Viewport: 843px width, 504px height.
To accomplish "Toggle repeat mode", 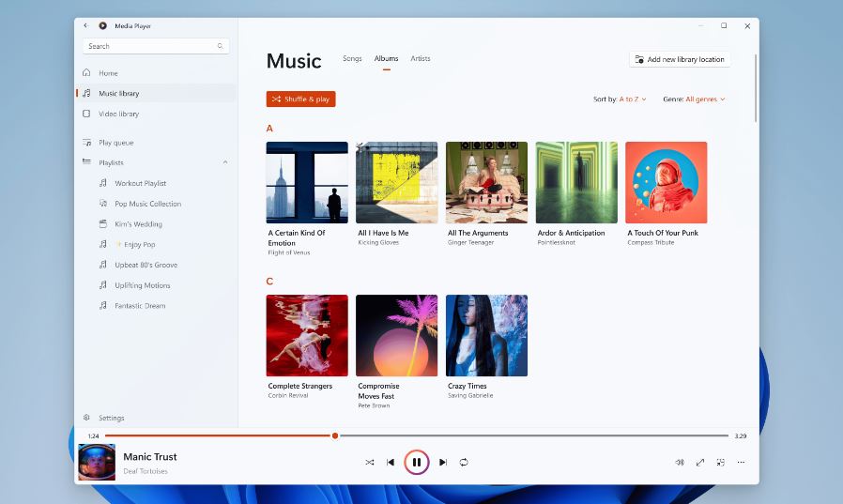I will pos(464,462).
